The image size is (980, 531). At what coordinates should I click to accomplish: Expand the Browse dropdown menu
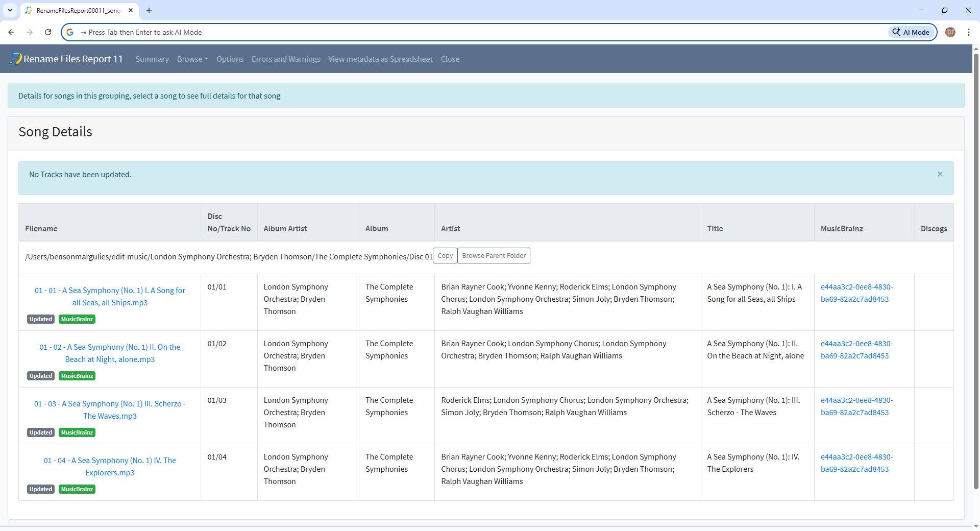[192, 59]
